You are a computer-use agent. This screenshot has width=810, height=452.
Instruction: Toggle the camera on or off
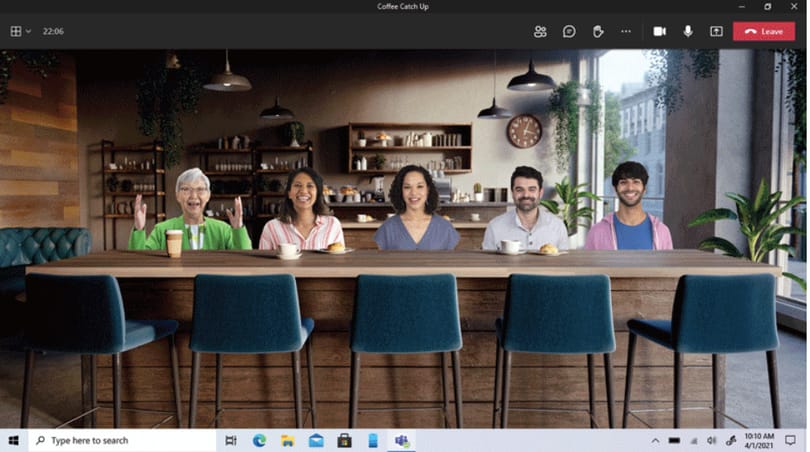[660, 32]
